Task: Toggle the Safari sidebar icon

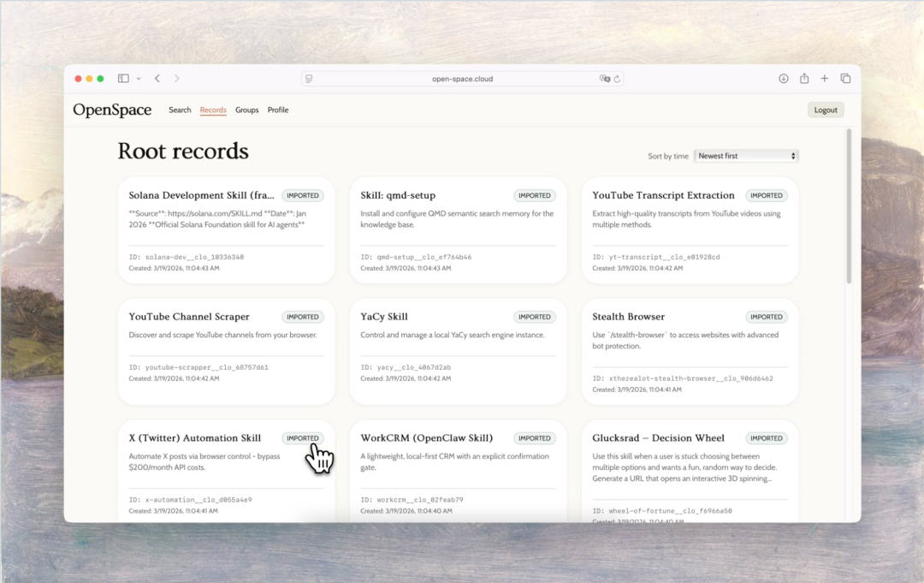Action: point(123,79)
